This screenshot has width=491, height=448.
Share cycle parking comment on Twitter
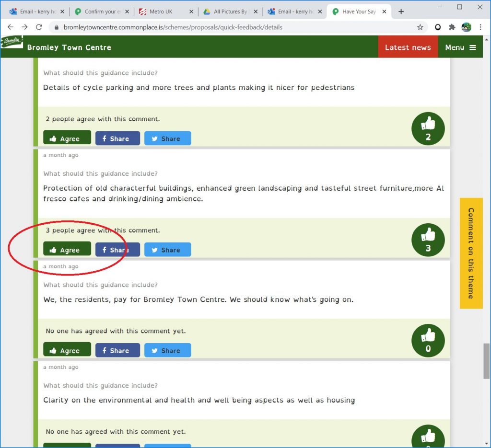[x=167, y=138]
